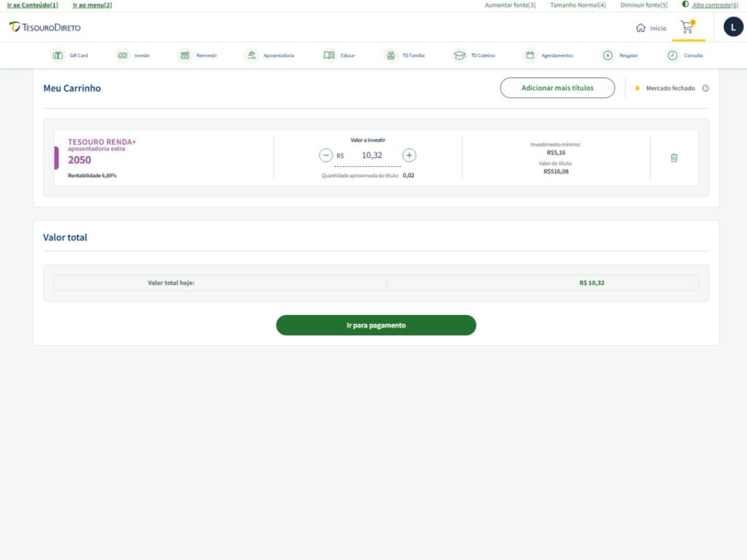
Task: Click the Valor a investir field 10,32
Action: pyautogui.click(x=371, y=155)
